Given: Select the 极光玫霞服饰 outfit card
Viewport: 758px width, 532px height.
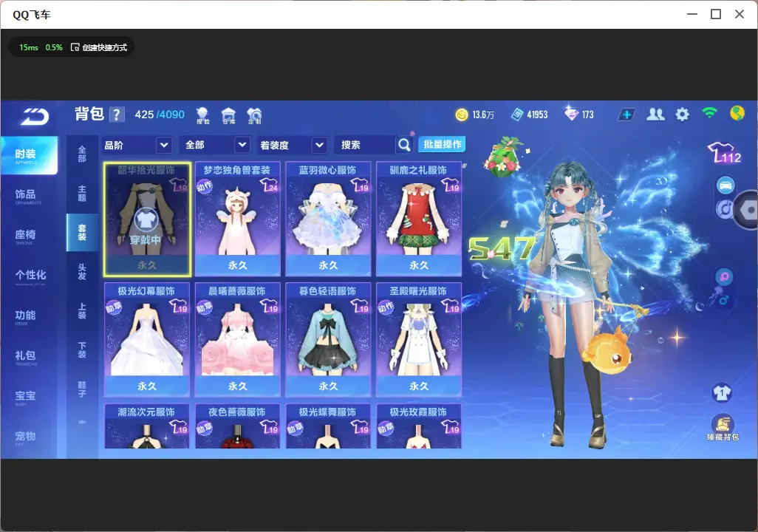Looking at the screenshot, I should [x=419, y=426].
